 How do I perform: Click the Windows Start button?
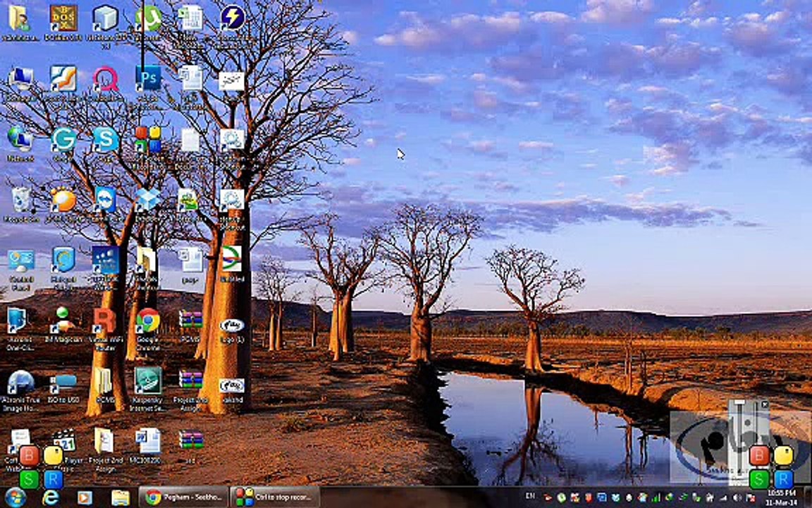(15, 497)
